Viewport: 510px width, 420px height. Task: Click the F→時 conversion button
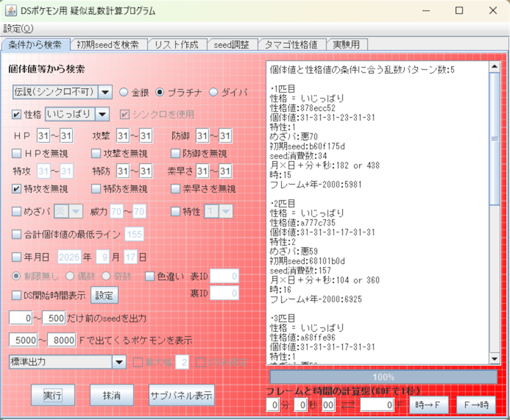(x=476, y=405)
